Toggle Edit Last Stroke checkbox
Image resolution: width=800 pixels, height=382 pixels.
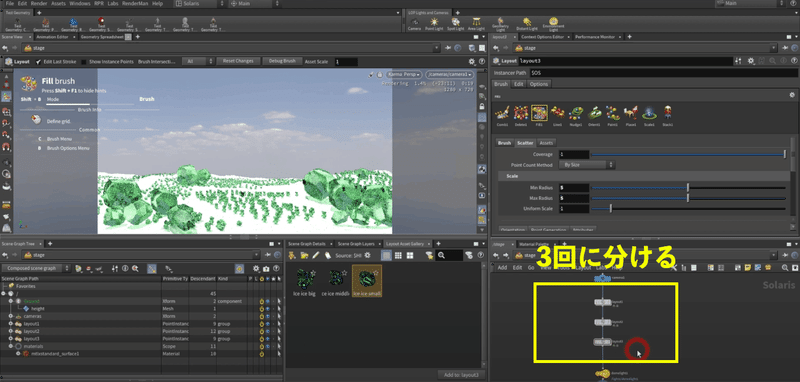[x=38, y=61]
